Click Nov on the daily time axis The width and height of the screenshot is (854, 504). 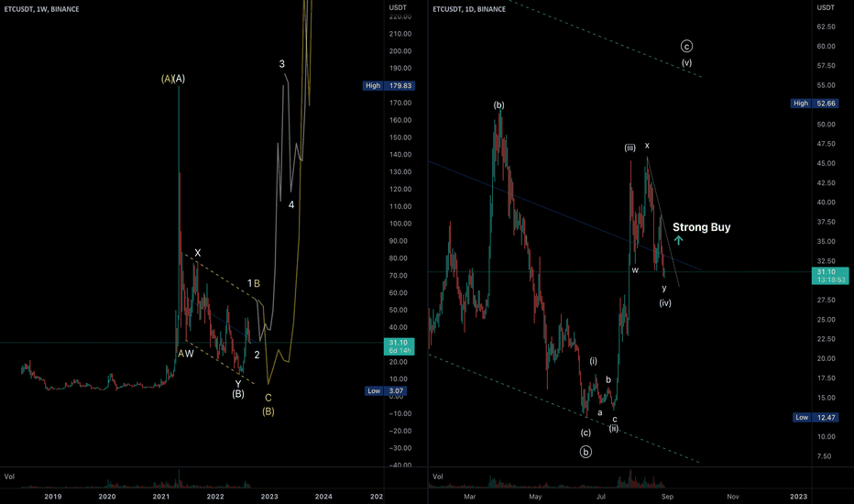[733, 497]
